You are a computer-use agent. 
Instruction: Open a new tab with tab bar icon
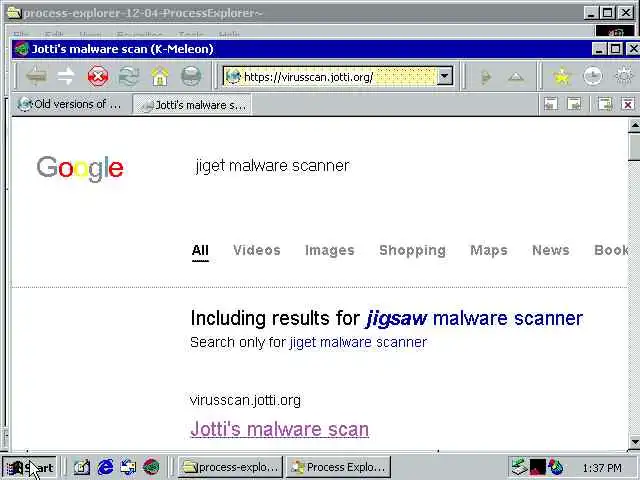tap(605, 104)
